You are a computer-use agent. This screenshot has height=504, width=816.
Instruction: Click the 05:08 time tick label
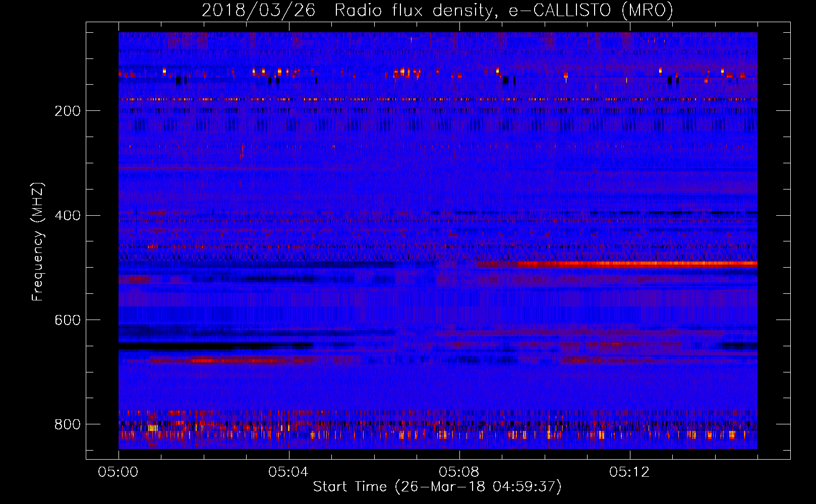coord(459,472)
